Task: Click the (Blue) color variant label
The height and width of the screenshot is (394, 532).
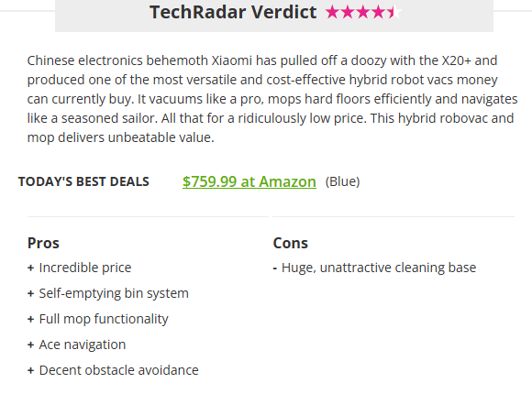Action: (x=342, y=181)
